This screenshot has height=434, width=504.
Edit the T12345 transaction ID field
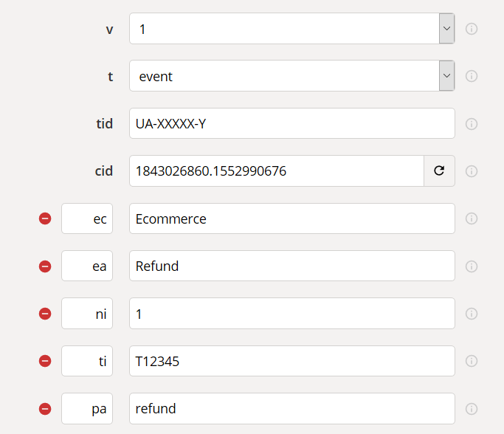[x=291, y=361]
